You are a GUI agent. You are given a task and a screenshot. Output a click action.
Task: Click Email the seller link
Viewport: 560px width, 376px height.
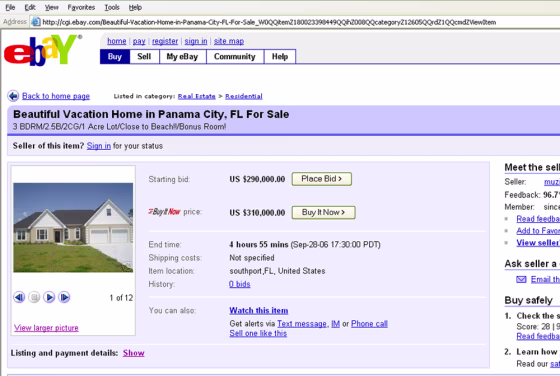(x=545, y=280)
